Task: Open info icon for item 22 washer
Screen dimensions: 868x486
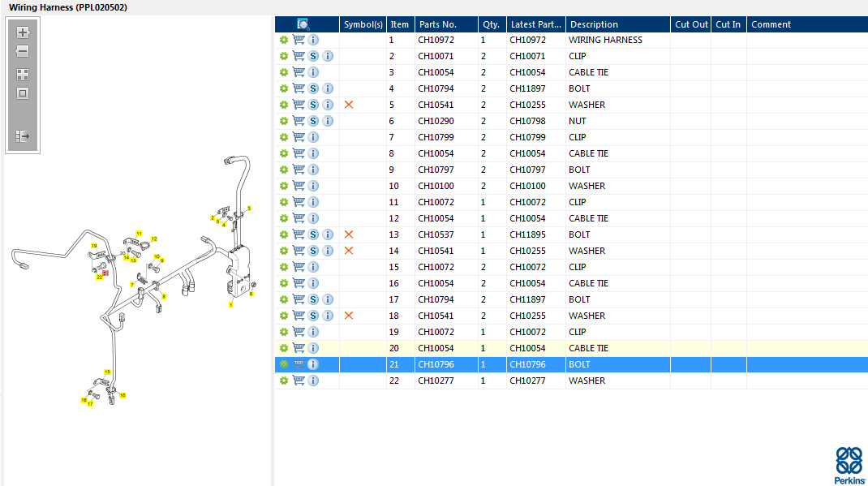Action: tap(313, 381)
